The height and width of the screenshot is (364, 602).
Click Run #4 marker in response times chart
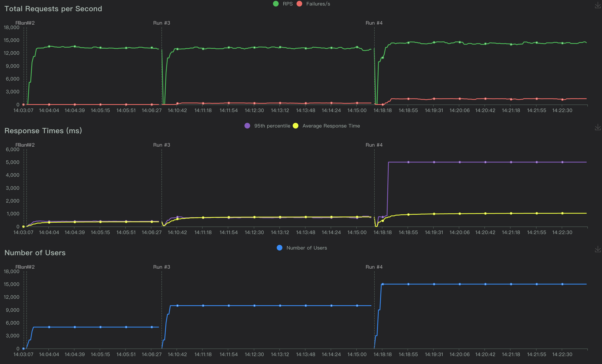coord(374,145)
